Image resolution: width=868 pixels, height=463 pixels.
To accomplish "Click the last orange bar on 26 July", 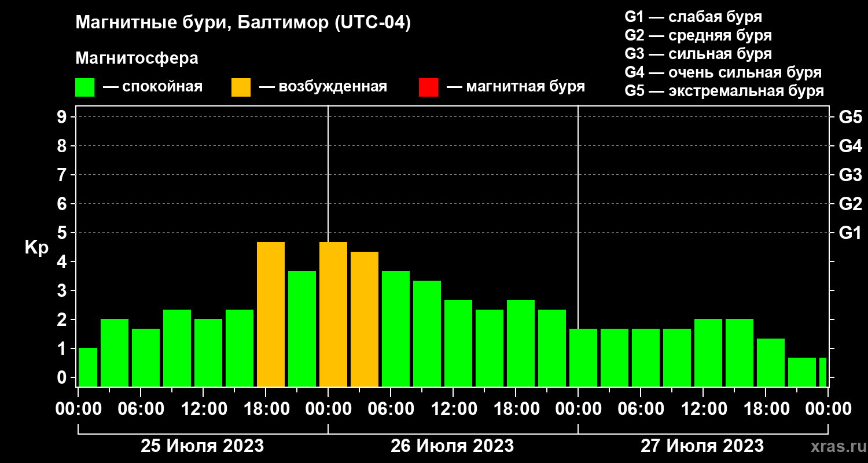I will (x=365, y=319).
